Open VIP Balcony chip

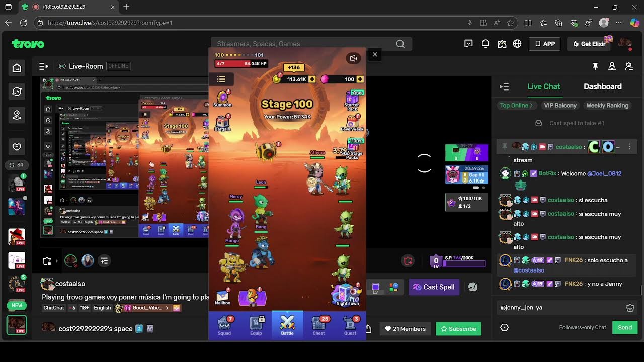pos(560,105)
